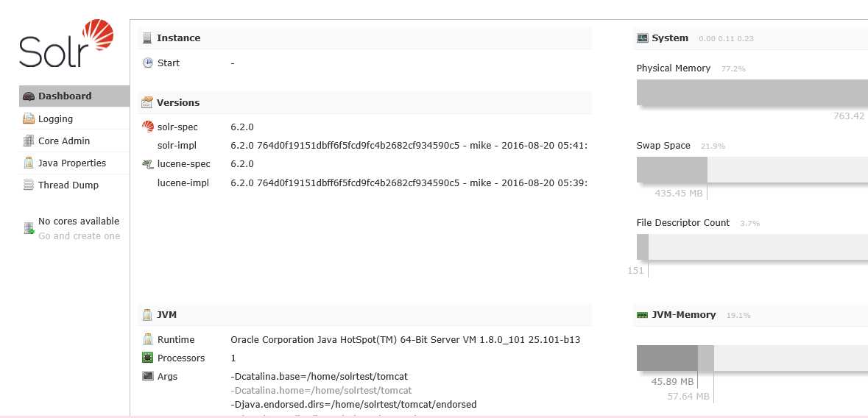This screenshot has height=418, width=868.
Task: Click the Instance server icon
Action: point(147,38)
